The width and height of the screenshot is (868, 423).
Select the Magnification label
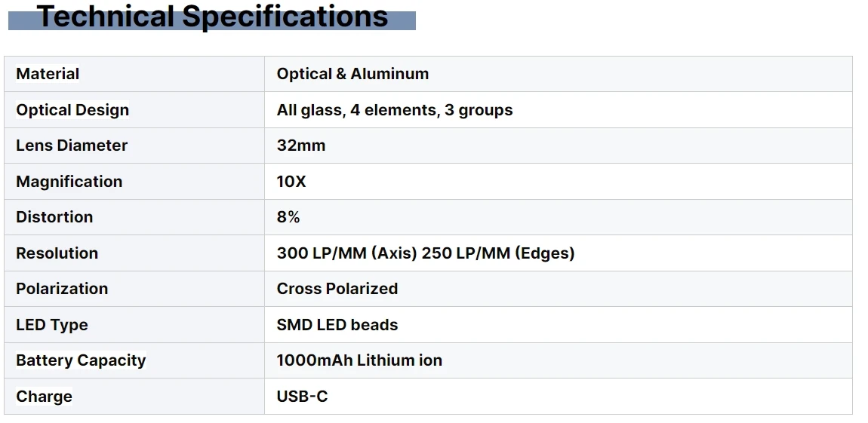(x=69, y=182)
